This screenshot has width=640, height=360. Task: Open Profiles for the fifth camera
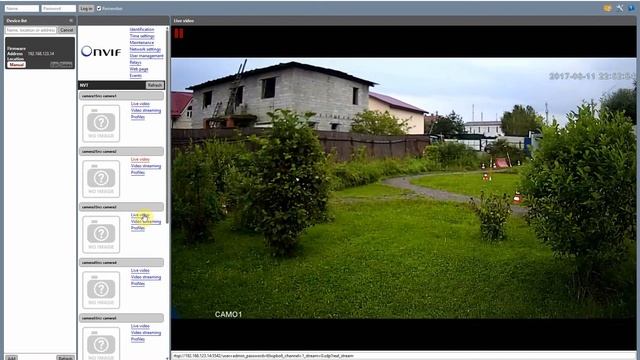pos(138,339)
